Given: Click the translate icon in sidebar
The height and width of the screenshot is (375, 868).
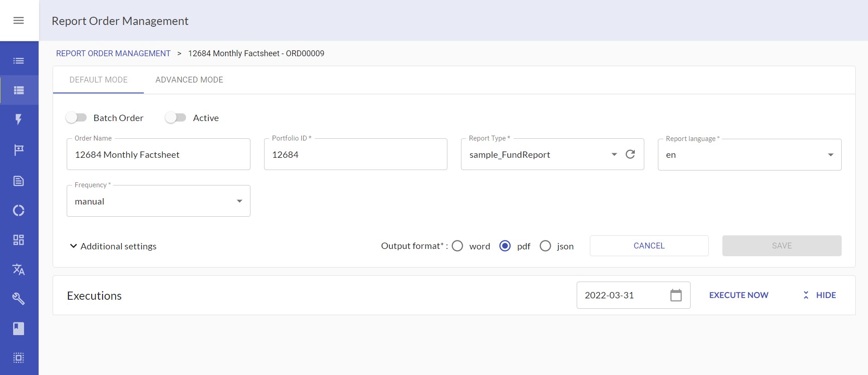Looking at the screenshot, I should coord(19,269).
